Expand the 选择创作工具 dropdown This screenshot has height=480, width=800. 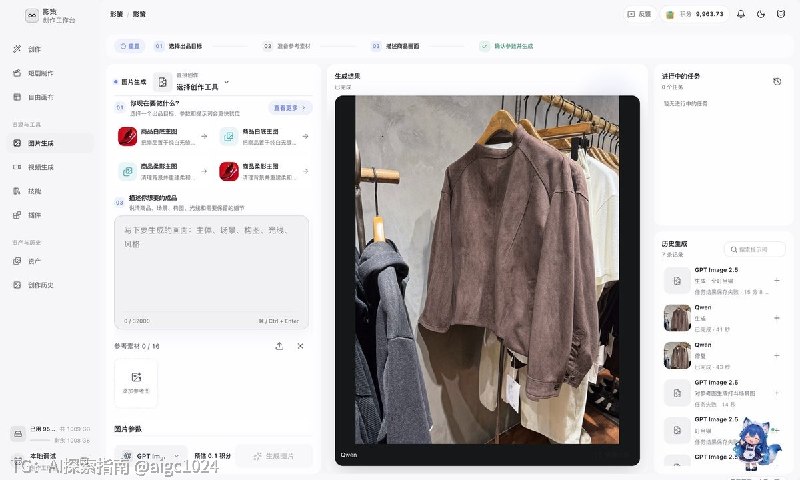(x=203, y=84)
